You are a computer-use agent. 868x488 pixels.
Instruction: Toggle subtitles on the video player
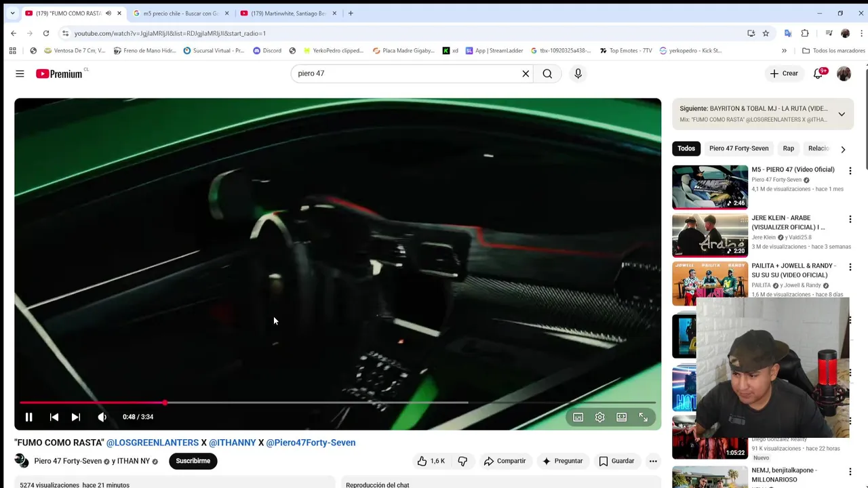578,418
